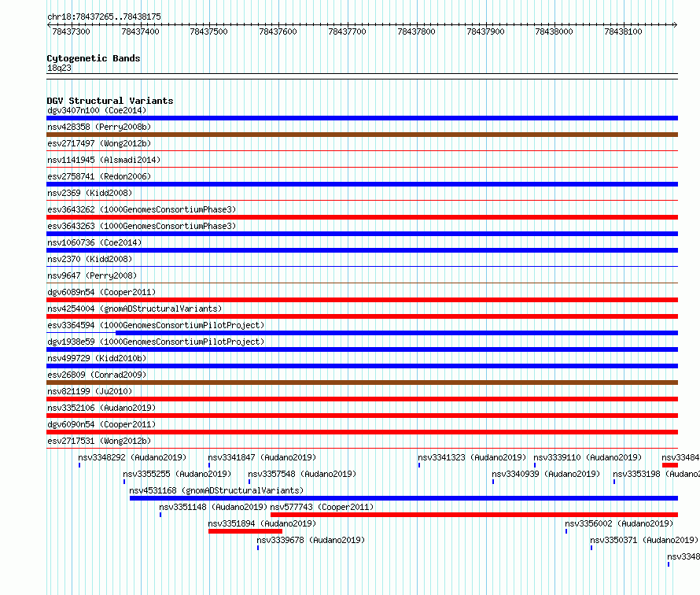Click nsv577743 (Cooper2011) label
This screenshot has width=700, height=595.
322,507
